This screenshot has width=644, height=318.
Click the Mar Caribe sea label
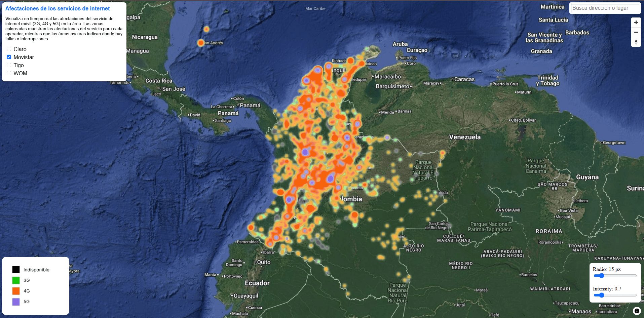[x=315, y=9]
